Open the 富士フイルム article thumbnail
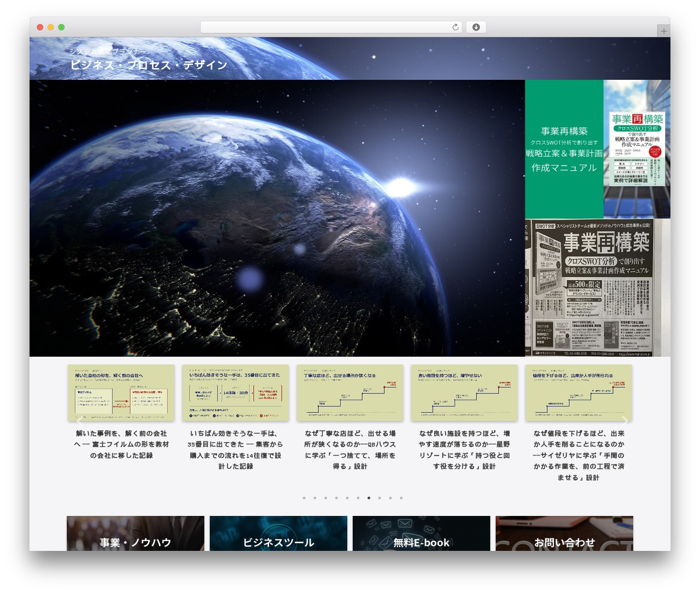Viewport: 700px width, 593px height. coord(121,393)
